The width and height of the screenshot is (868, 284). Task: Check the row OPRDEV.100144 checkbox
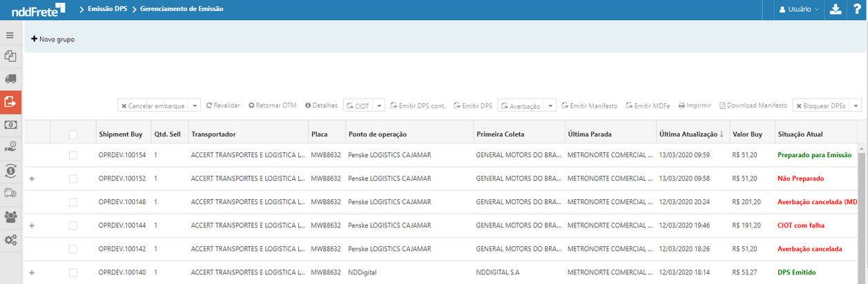73,225
